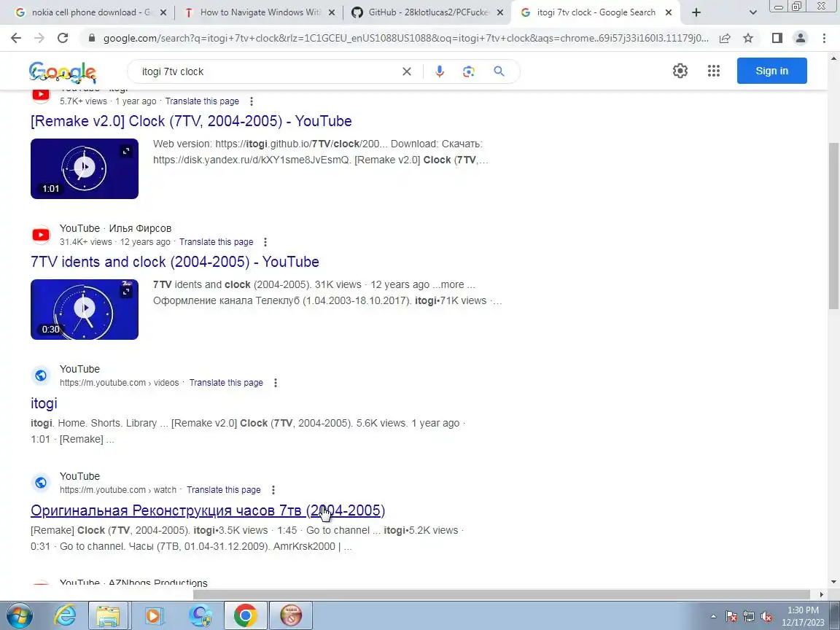Close the GitHub tab

(x=499, y=12)
